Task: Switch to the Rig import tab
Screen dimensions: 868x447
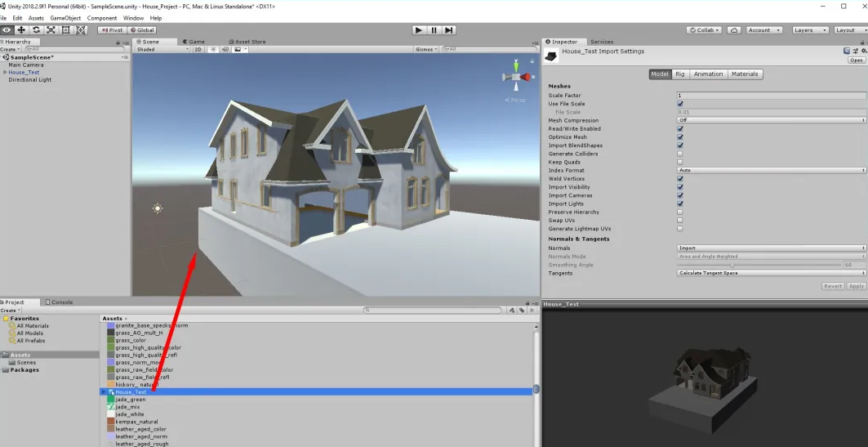Action: (x=680, y=74)
